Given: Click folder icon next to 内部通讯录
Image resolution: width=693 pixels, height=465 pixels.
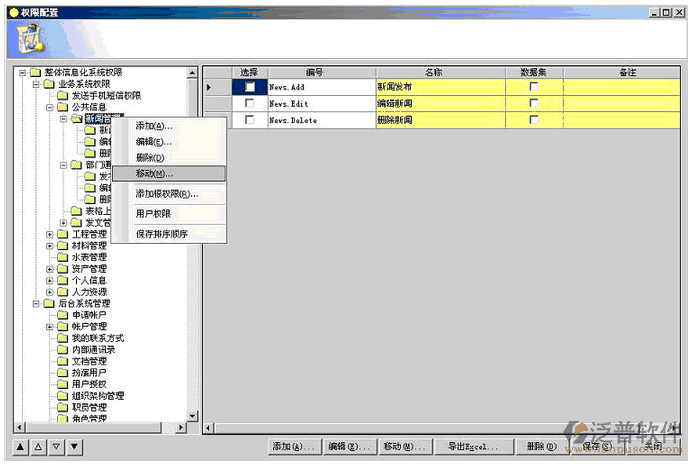Looking at the screenshot, I should coord(63,350).
